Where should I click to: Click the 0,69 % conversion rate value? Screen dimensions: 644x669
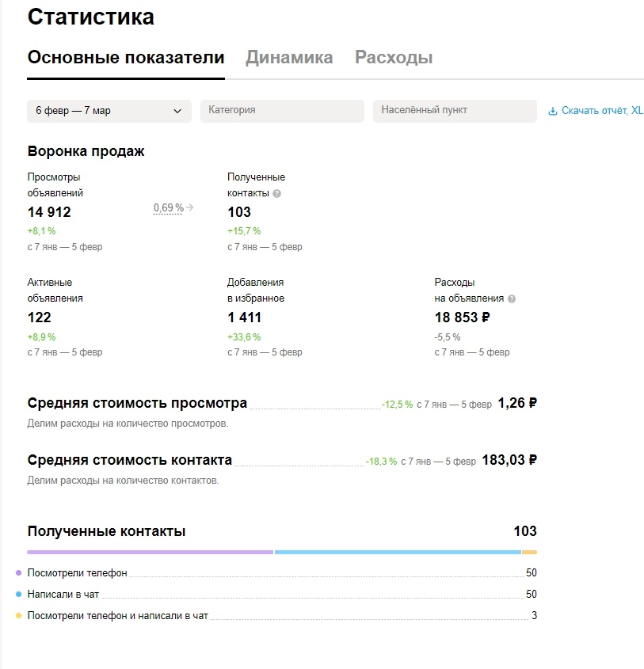point(168,207)
